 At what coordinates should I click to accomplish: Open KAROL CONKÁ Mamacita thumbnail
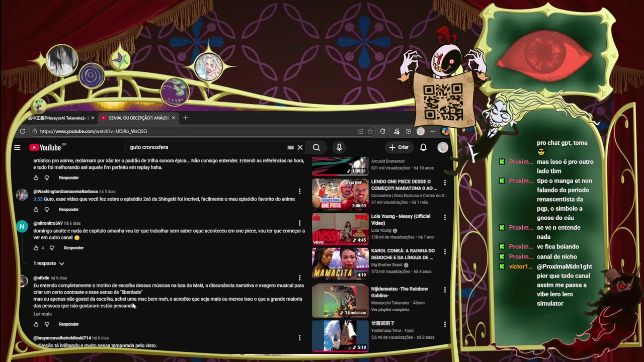pyautogui.click(x=340, y=263)
